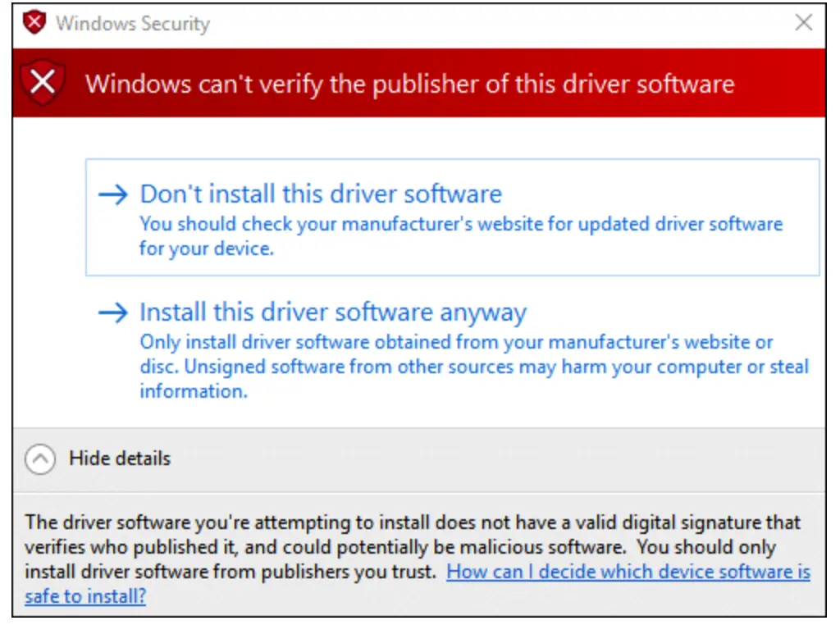Close the Windows Security dialog

(x=804, y=22)
